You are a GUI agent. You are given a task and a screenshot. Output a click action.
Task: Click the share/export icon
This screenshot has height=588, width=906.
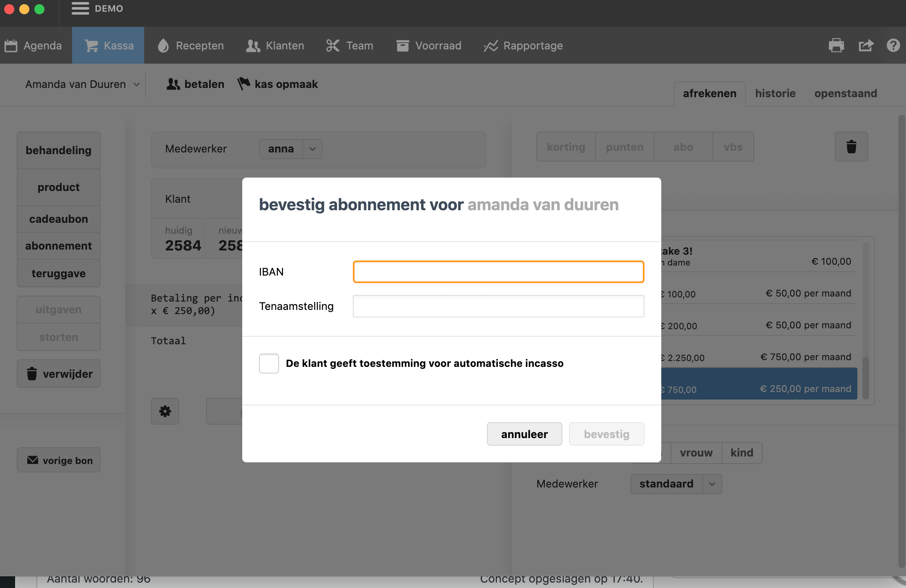pyautogui.click(x=866, y=45)
